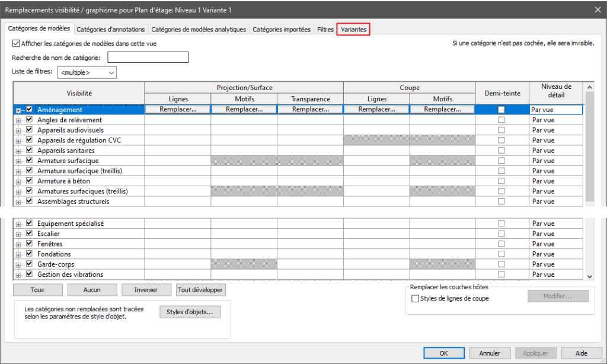Click the category name search field
607x364 pixels.
[148, 58]
